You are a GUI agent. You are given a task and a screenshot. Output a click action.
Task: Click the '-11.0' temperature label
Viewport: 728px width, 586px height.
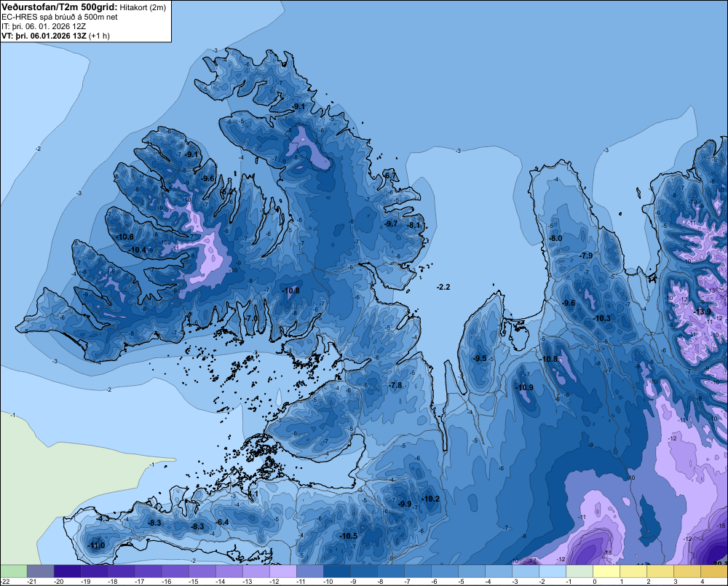click(96, 546)
